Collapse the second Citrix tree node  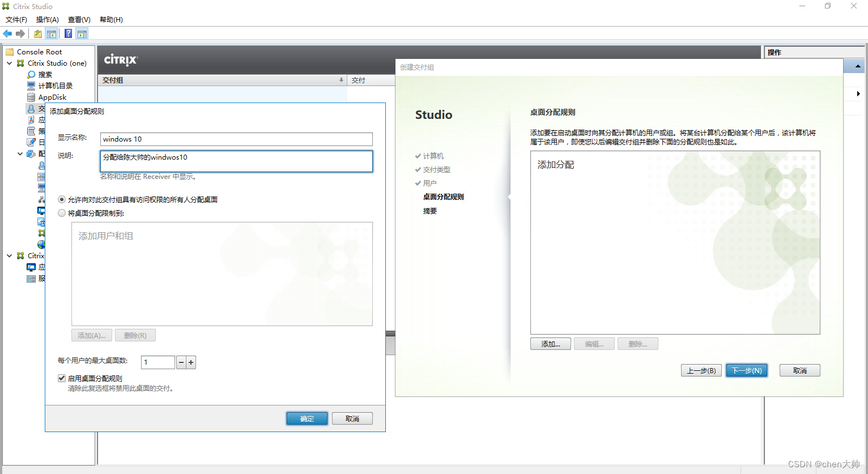[x=9, y=256]
